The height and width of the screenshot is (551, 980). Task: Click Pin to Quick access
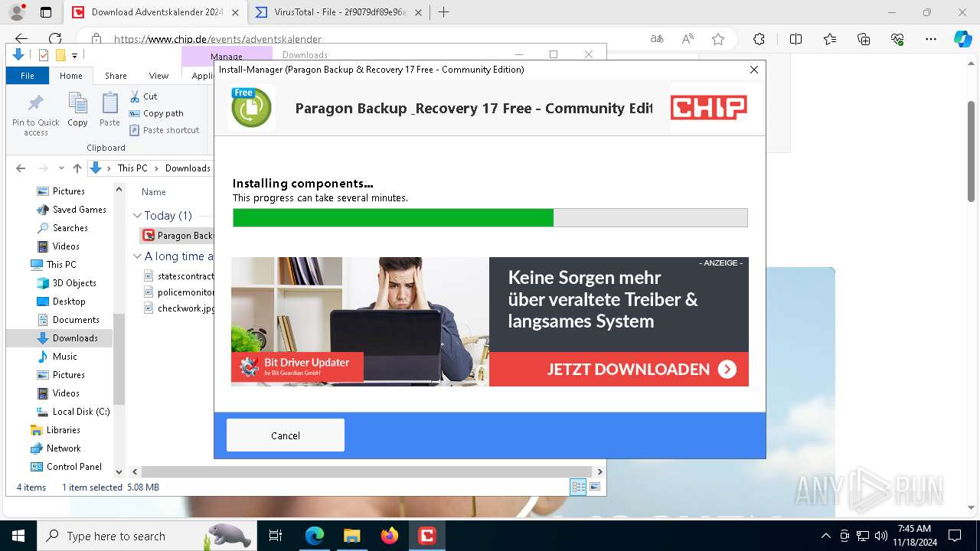click(x=36, y=116)
